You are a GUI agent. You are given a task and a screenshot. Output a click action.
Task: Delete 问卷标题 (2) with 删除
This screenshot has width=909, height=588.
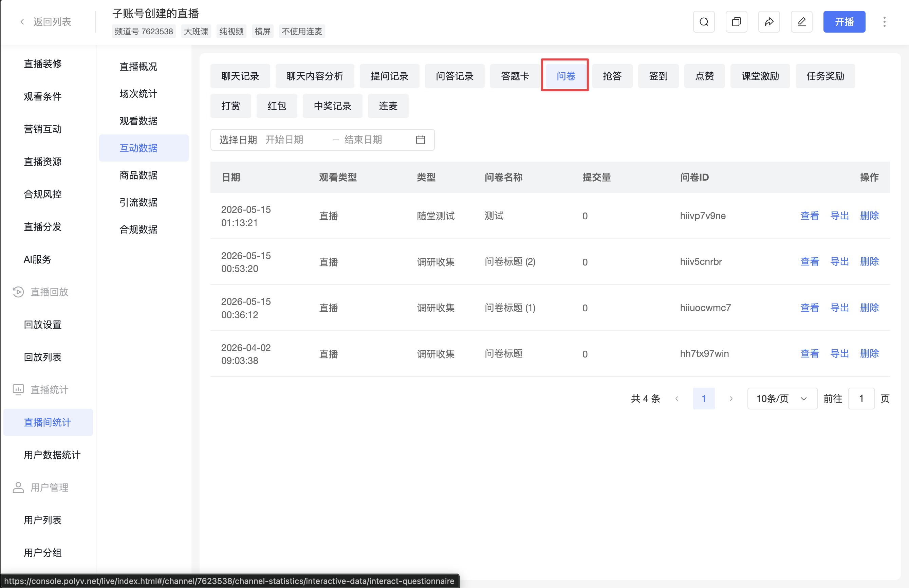[x=869, y=261]
